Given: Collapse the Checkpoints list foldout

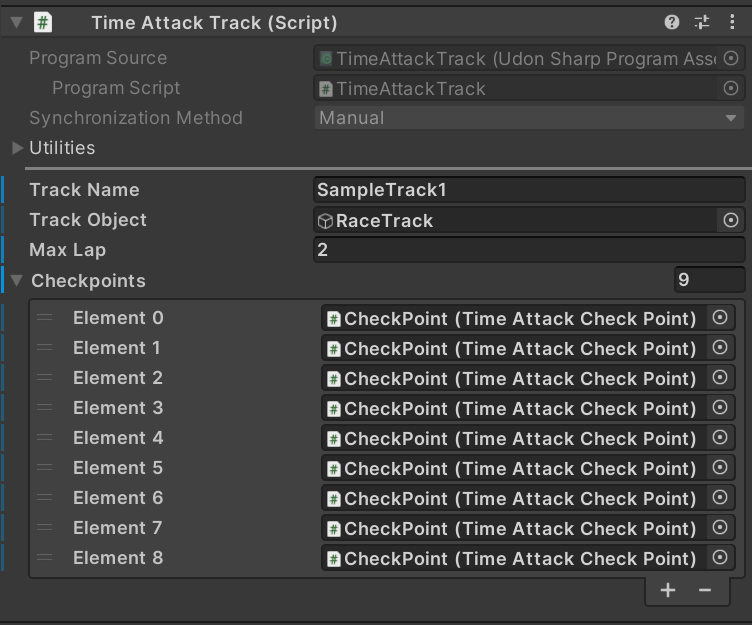Looking at the screenshot, I should point(17,281).
